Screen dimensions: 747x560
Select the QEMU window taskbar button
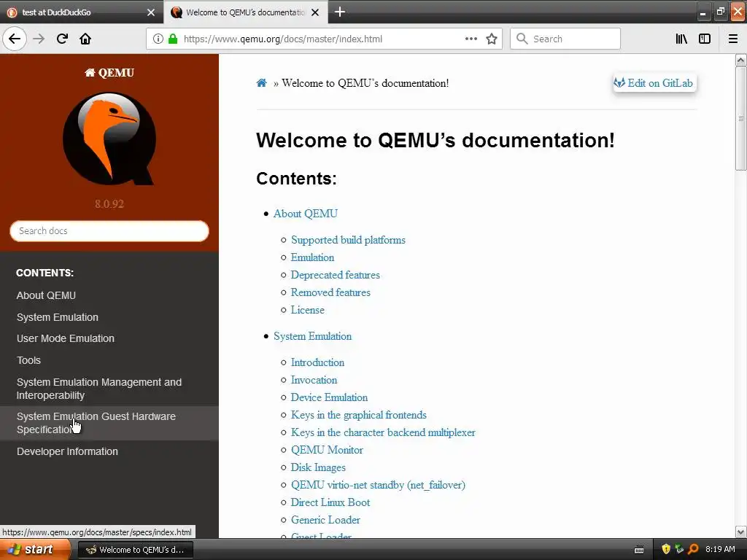coord(135,550)
